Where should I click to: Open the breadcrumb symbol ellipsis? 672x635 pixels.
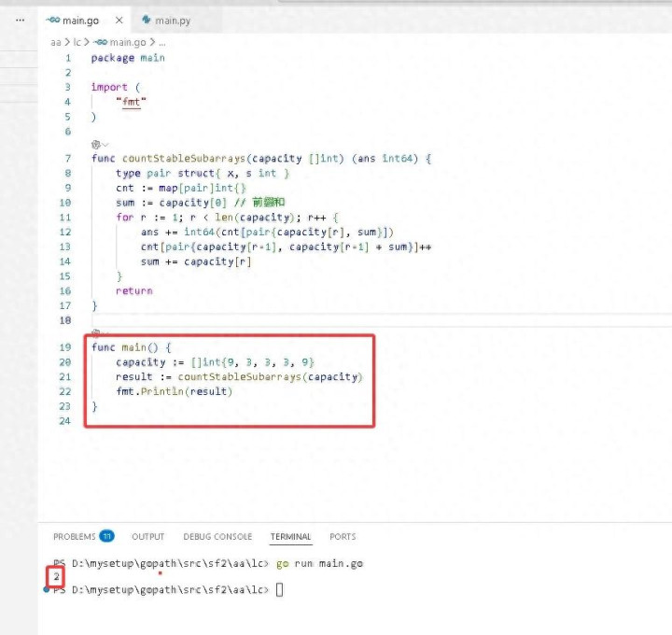click(x=162, y=42)
